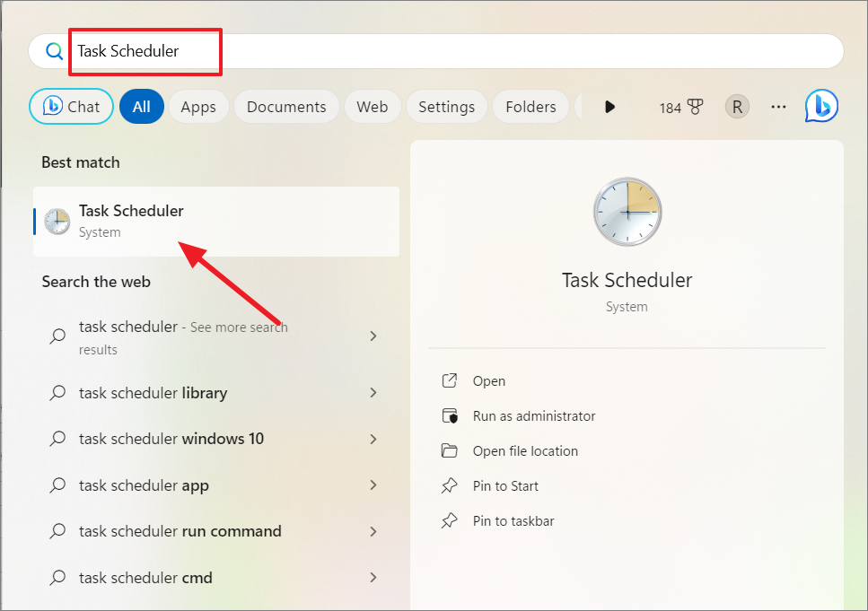Viewport: 868px width, 611px height.
Task: Open Task Scheduler best match result
Action: (x=216, y=222)
